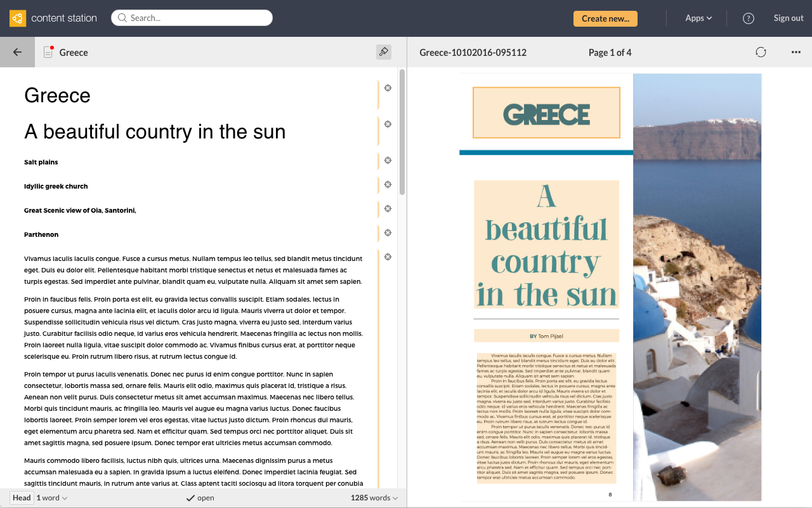Open the Apps dropdown menu
The width and height of the screenshot is (812, 508).
[x=698, y=18]
